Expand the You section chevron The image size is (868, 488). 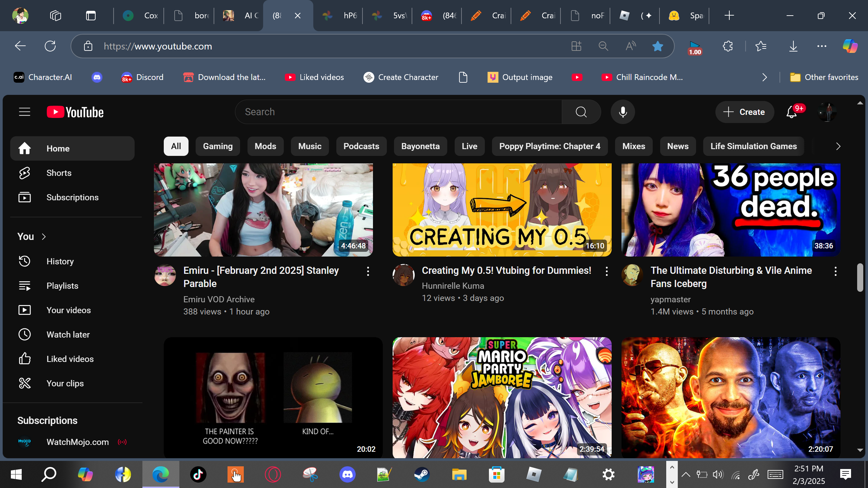tap(44, 237)
